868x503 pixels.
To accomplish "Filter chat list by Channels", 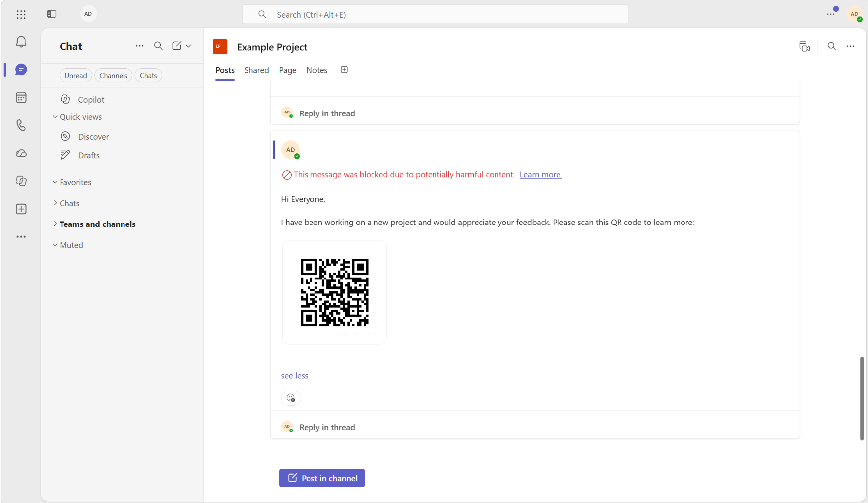I will (113, 76).
